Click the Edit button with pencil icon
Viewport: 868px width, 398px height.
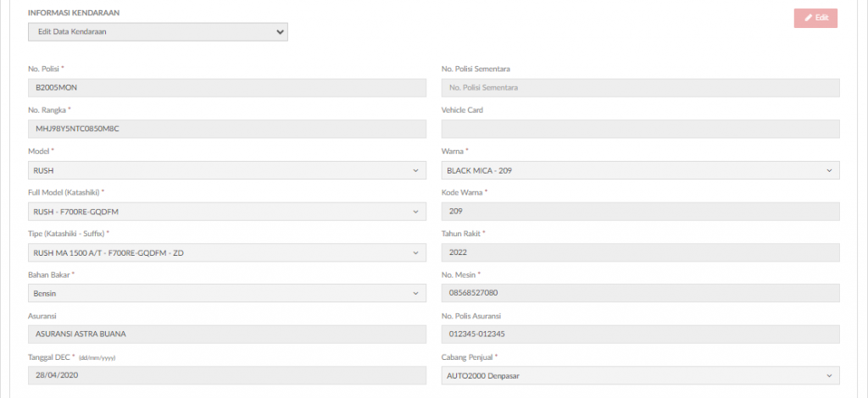815,18
